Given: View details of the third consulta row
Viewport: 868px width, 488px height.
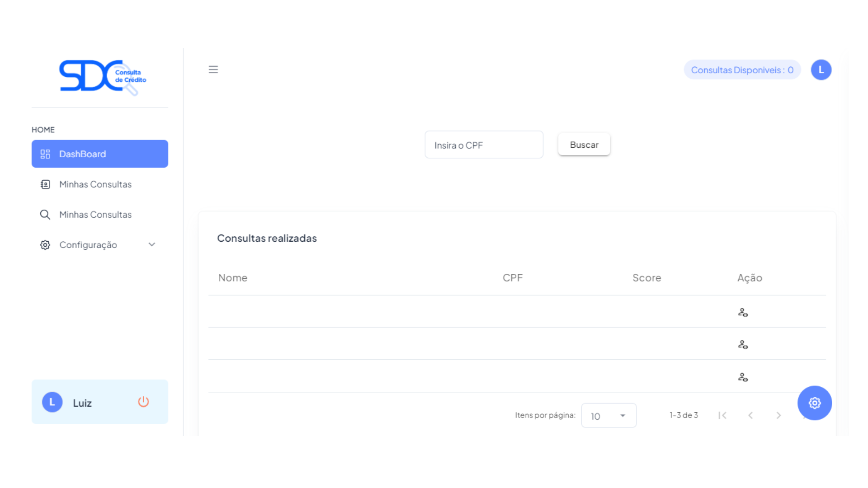Looking at the screenshot, I should [744, 377].
